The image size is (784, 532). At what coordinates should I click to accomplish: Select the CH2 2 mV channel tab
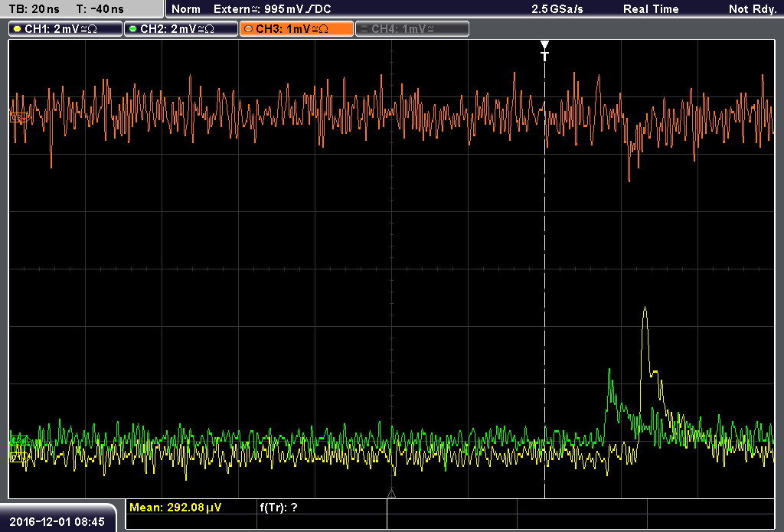click(181, 29)
